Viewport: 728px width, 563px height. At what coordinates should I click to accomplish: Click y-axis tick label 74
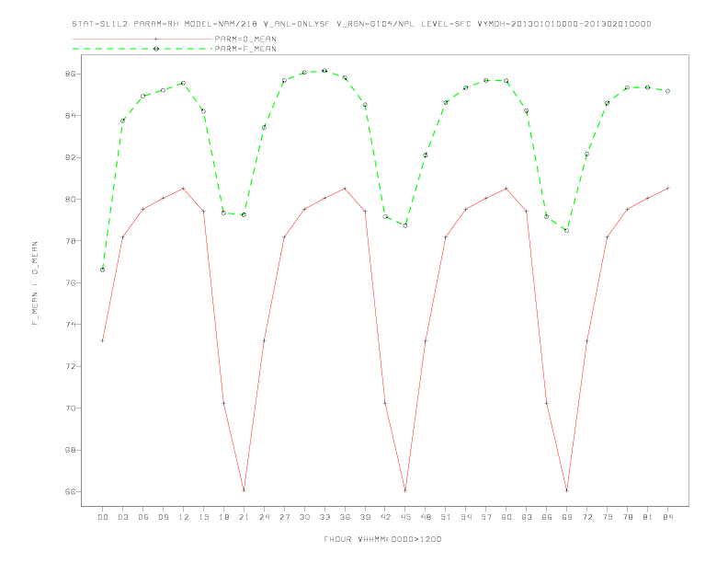(x=70, y=325)
